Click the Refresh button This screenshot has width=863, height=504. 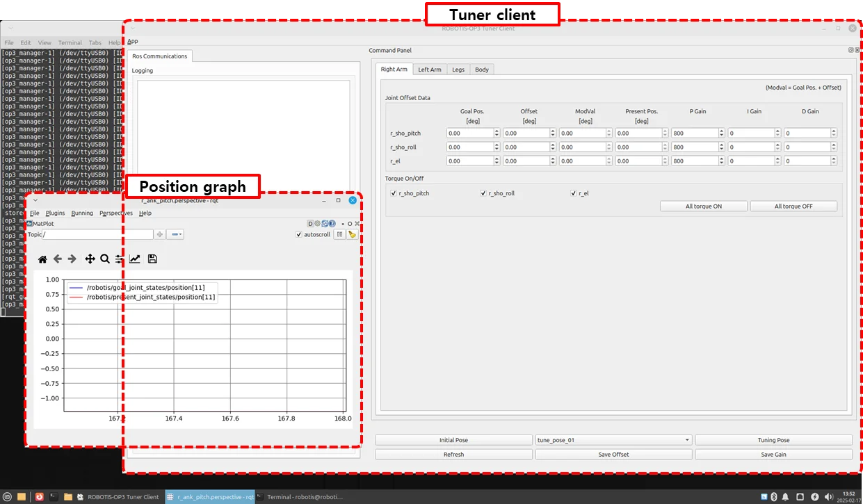(x=453, y=454)
